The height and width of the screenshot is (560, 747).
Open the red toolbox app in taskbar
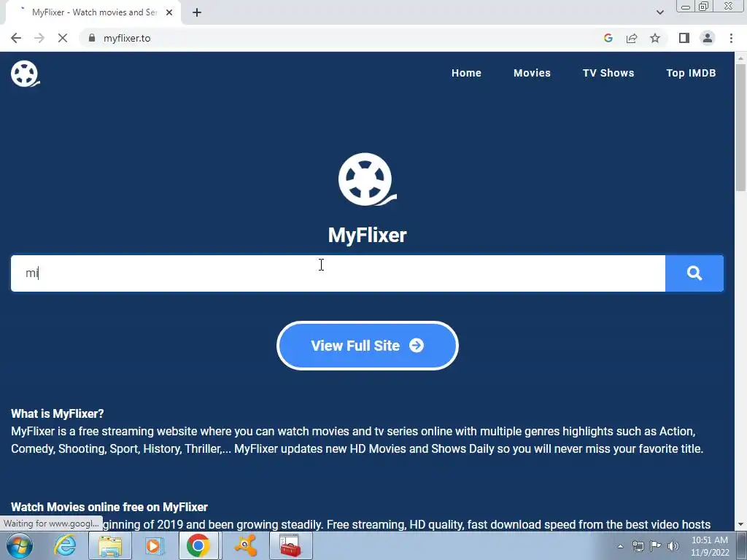point(290,545)
